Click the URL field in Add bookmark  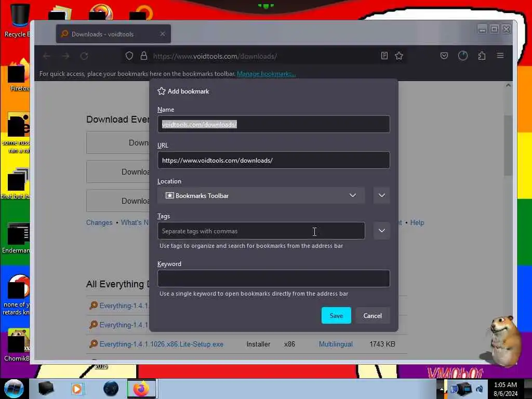273,160
